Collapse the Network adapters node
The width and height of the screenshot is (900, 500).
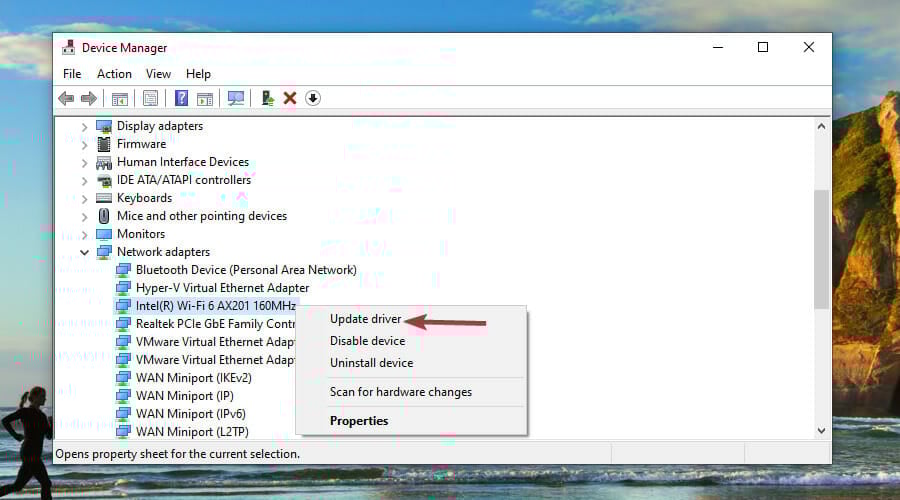click(x=84, y=252)
